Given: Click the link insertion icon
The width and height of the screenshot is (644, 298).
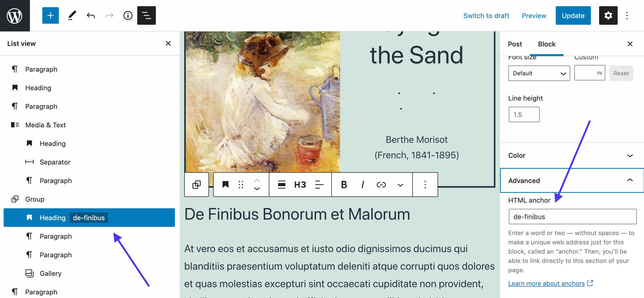Looking at the screenshot, I should [x=381, y=184].
